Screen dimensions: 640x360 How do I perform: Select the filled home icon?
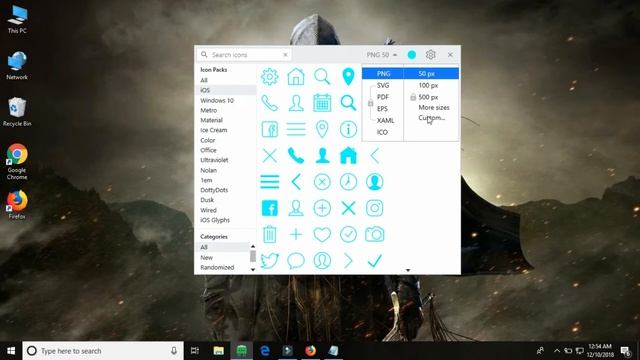pyautogui.click(x=348, y=156)
